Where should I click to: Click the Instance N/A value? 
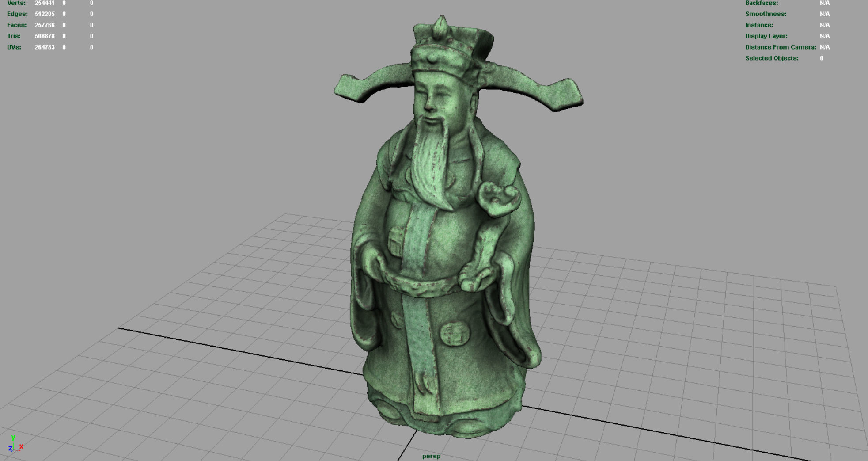point(825,25)
